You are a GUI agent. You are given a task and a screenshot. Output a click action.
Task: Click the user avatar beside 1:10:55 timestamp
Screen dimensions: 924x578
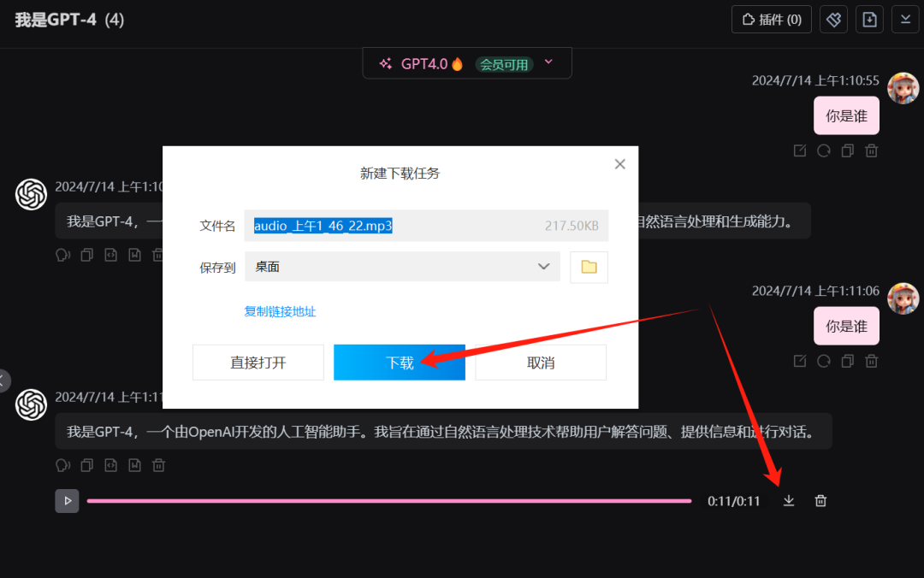pos(903,88)
